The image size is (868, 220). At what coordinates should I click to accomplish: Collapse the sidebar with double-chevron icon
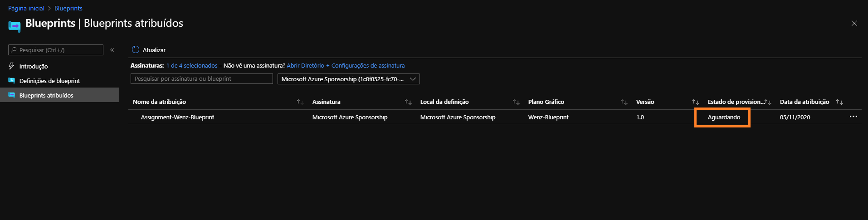tap(112, 50)
